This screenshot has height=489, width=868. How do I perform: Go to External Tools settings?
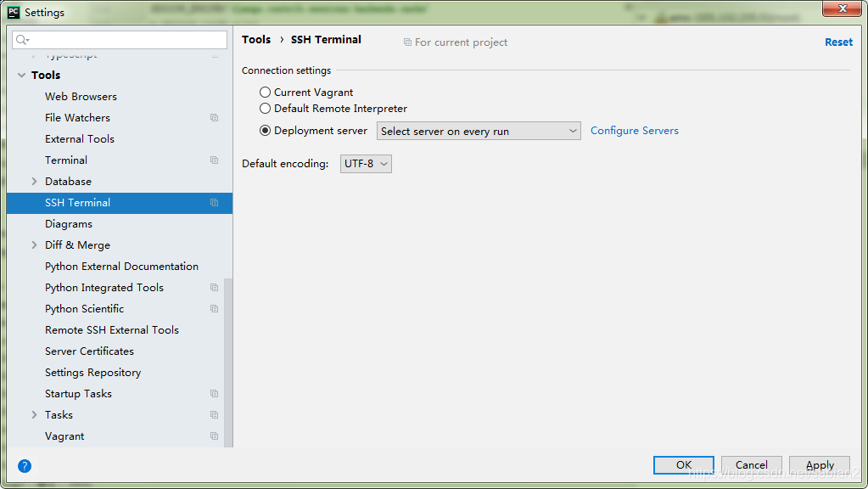[x=80, y=139]
